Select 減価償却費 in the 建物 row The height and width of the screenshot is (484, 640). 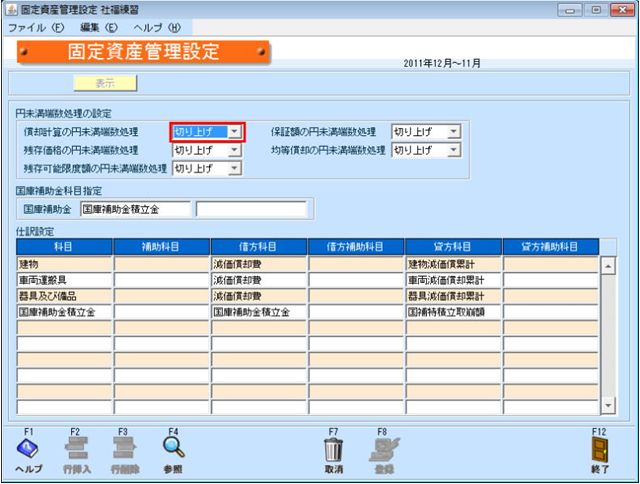259,264
